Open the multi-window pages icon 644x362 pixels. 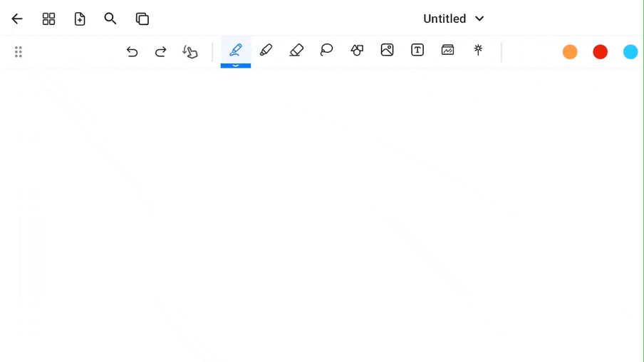(142, 19)
